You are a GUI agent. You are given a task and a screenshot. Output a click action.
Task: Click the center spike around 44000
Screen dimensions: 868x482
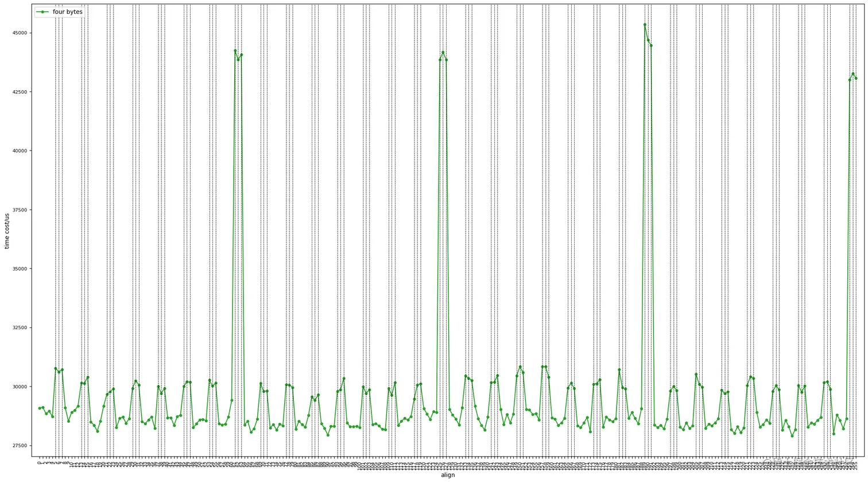pyautogui.click(x=442, y=53)
